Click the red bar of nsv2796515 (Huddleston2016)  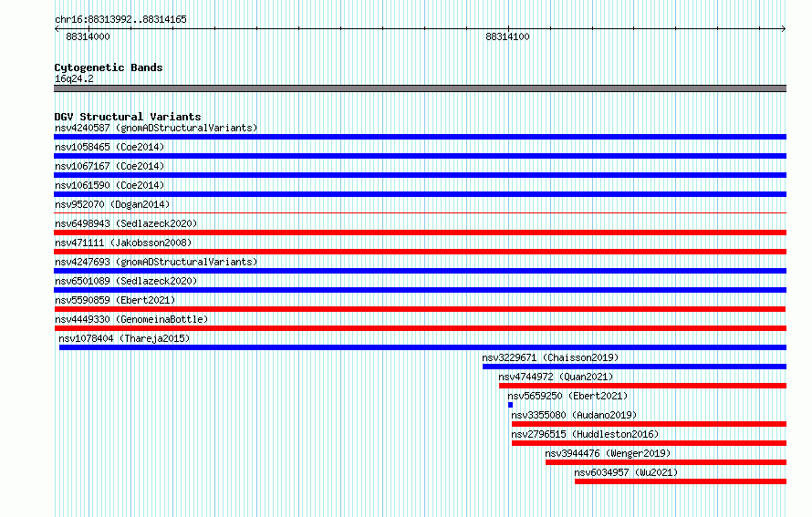(649, 443)
